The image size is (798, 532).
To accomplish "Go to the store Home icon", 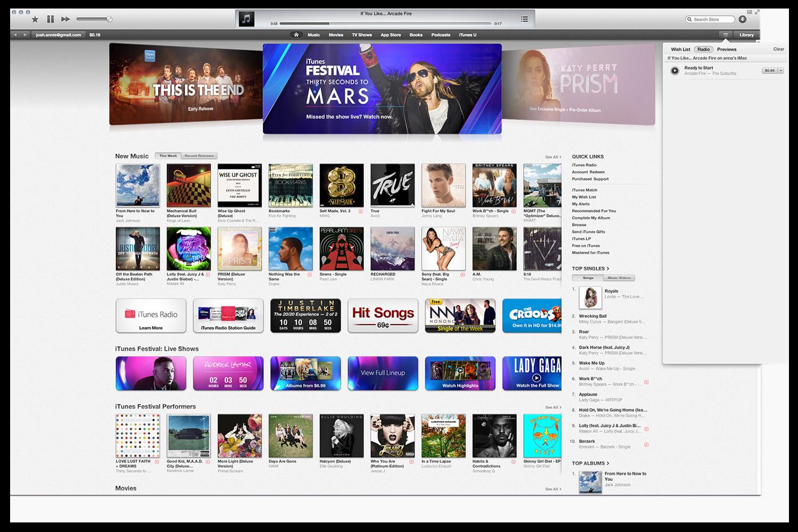I will [x=296, y=35].
